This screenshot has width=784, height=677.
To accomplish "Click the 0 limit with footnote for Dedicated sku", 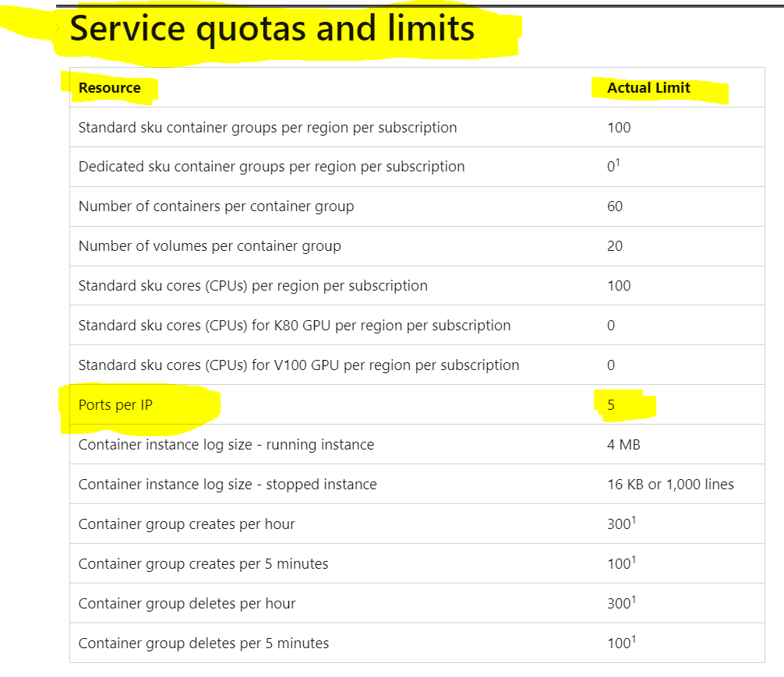I will (613, 165).
